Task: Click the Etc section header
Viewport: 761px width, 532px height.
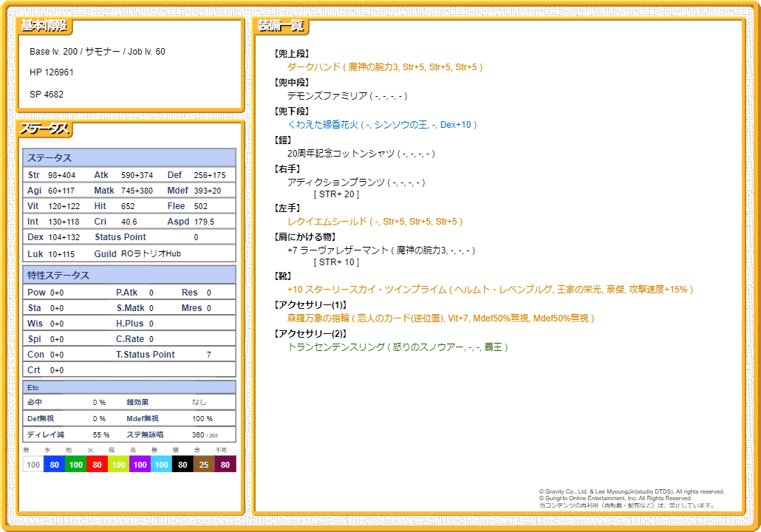Action: [33, 388]
